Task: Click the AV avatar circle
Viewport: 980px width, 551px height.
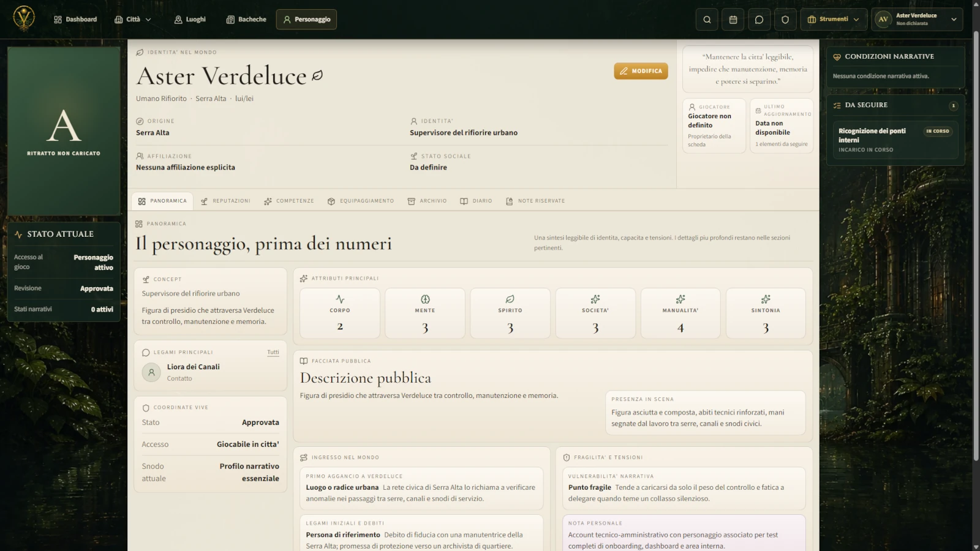Action: pos(883,19)
